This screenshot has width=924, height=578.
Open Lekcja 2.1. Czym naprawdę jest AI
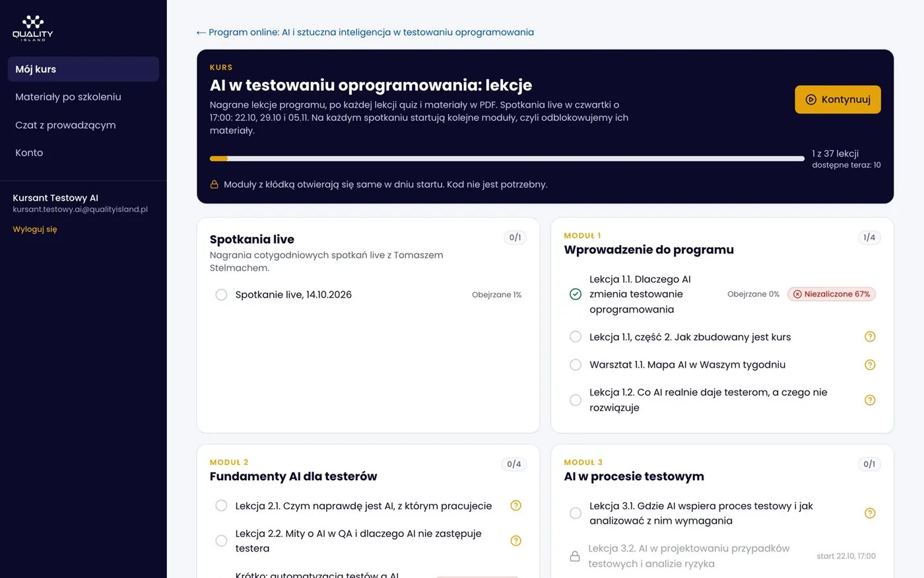pos(363,505)
